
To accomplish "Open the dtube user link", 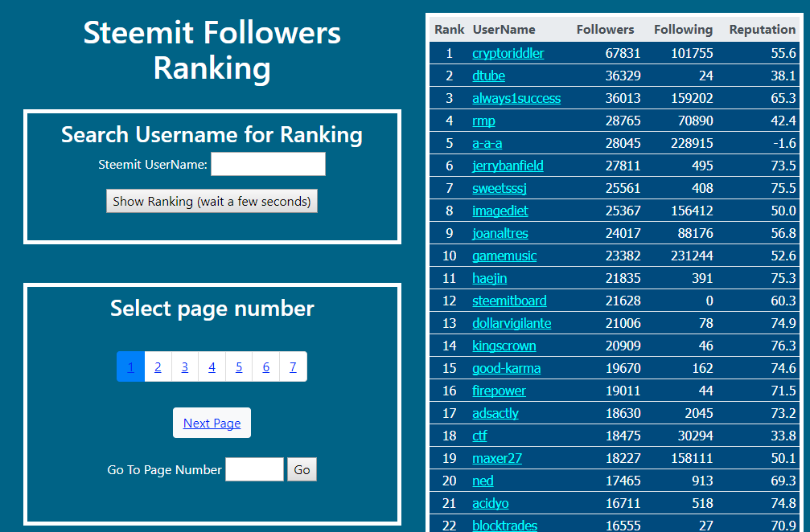I will (x=487, y=76).
